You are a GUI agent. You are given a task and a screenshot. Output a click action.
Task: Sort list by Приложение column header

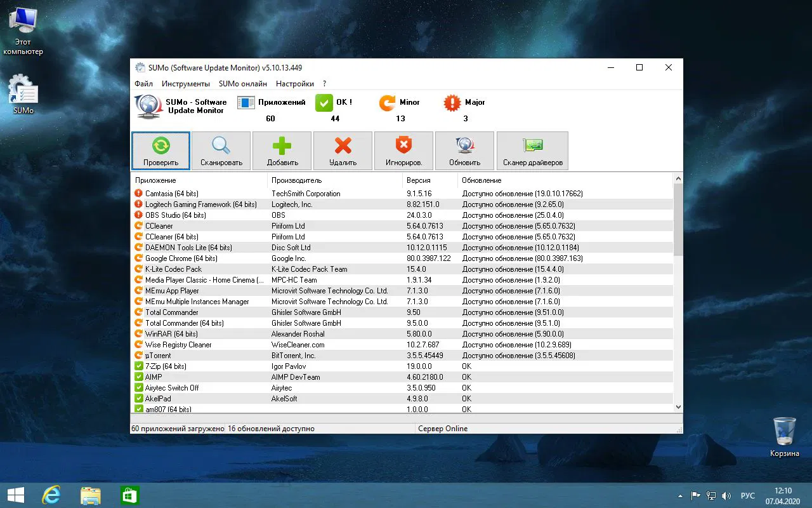point(199,180)
